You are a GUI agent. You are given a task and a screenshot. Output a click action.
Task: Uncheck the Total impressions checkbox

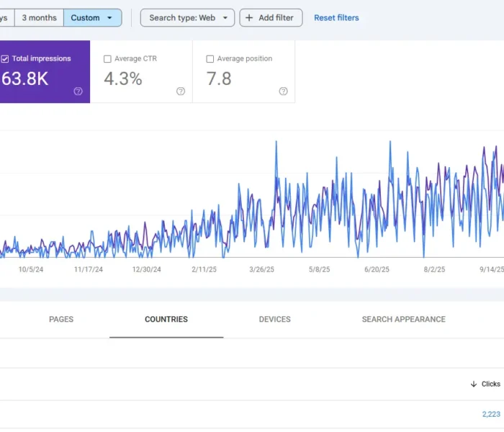(5, 59)
